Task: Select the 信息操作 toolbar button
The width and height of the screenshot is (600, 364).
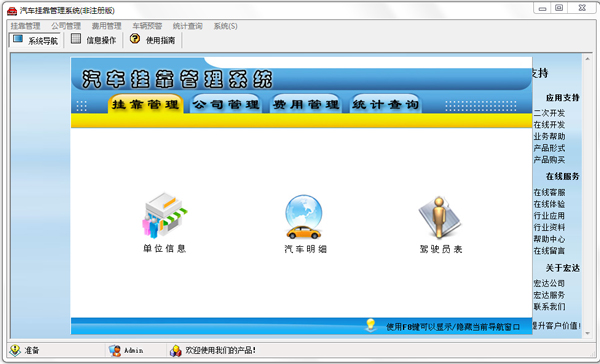Action: tap(94, 40)
